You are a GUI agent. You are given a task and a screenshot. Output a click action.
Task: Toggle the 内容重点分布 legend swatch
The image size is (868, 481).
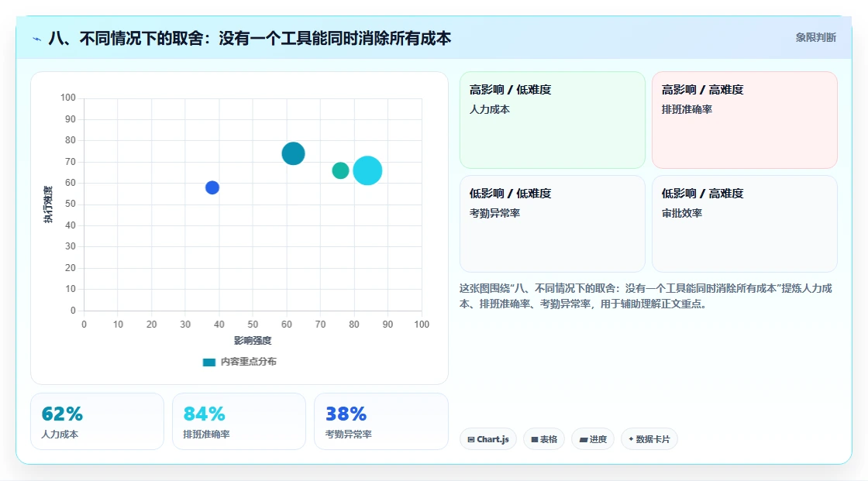pos(208,362)
